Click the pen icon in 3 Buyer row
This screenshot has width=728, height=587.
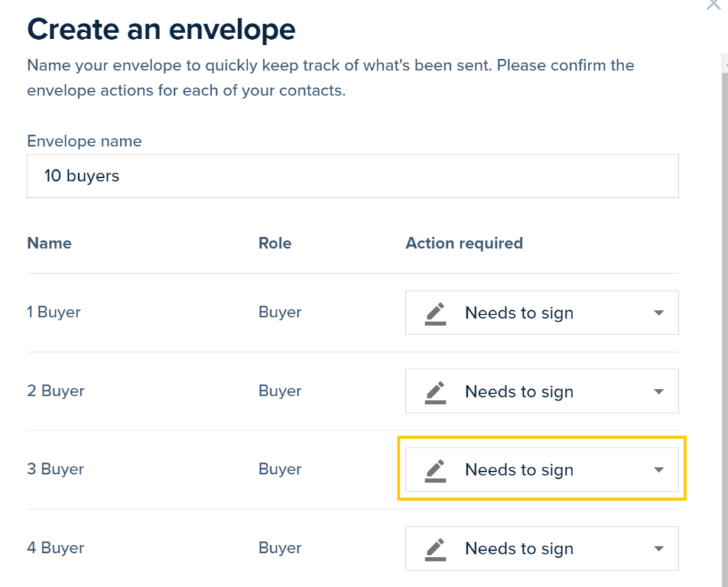pos(435,470)
